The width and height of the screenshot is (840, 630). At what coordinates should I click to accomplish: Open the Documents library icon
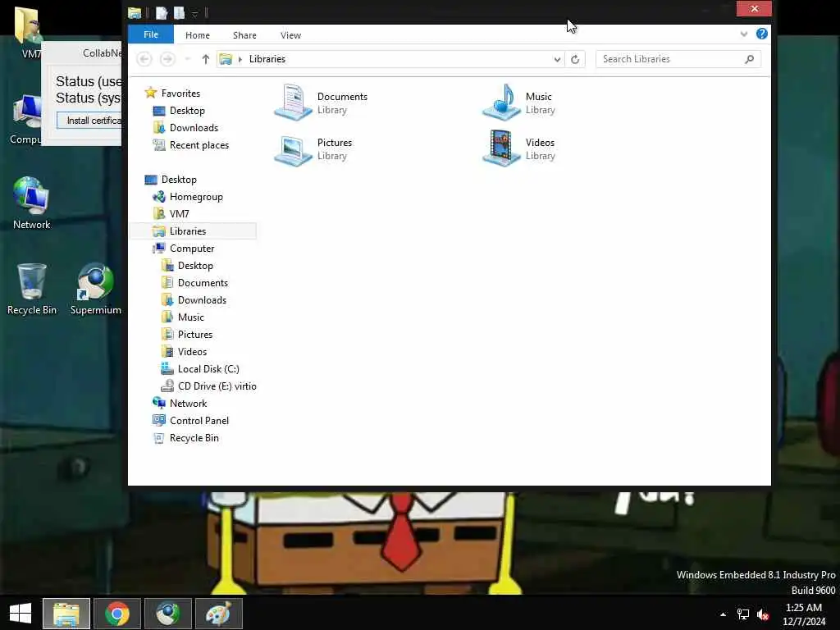click(x=293, y=103)
